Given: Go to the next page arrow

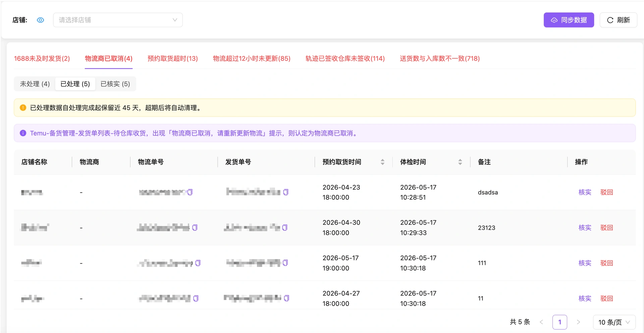Looking at the screenshot, I should (578, 322).
